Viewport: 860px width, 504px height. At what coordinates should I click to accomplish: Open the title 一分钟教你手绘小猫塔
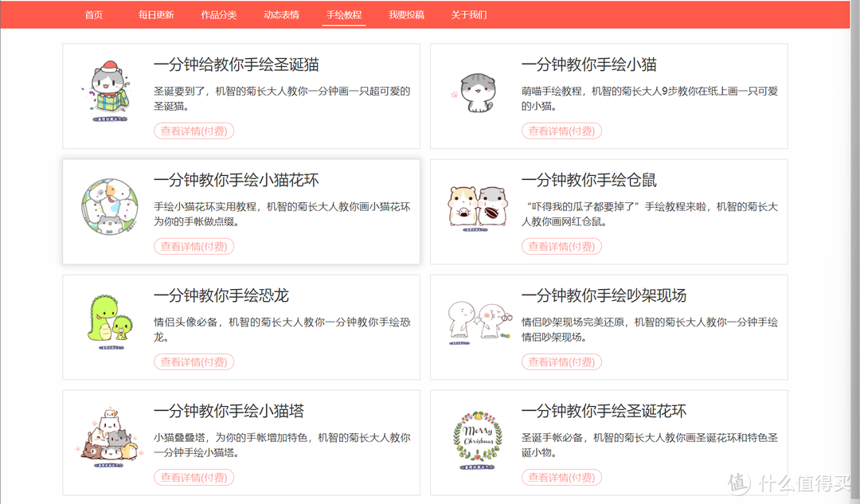229,412
